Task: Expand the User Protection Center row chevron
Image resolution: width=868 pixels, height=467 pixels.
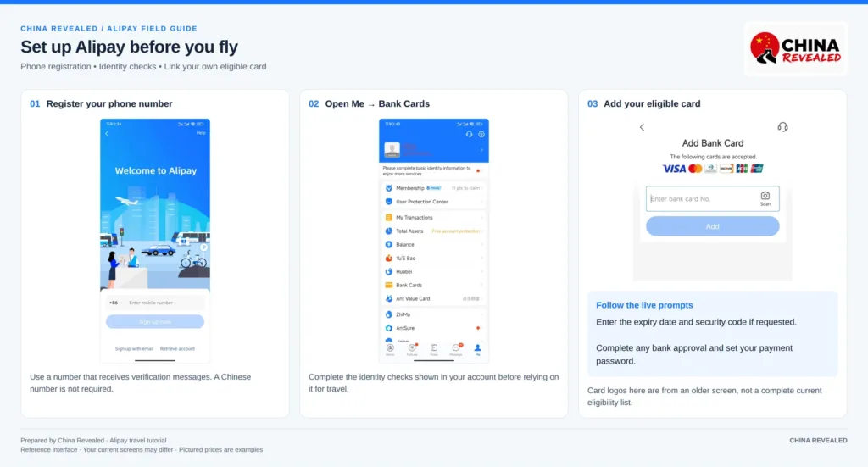Action: pyautogui.click(x=482, y=202)
